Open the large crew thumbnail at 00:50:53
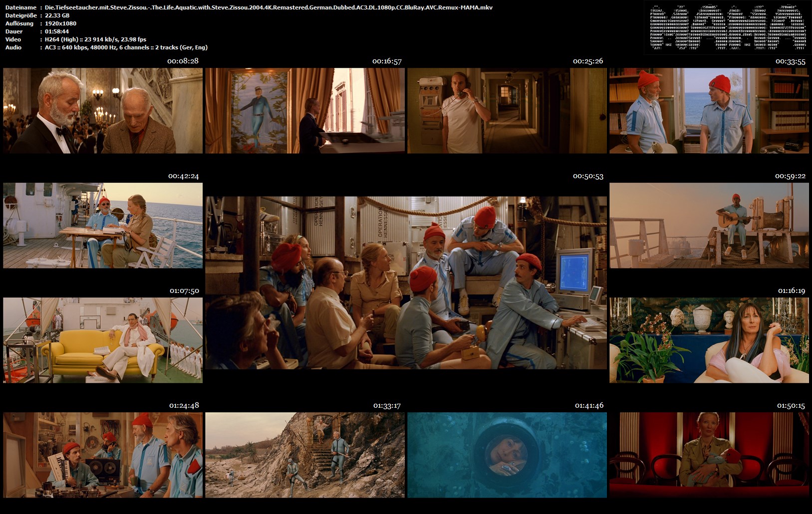This screenshot has height=514, width=812. (x=406, y=283)
